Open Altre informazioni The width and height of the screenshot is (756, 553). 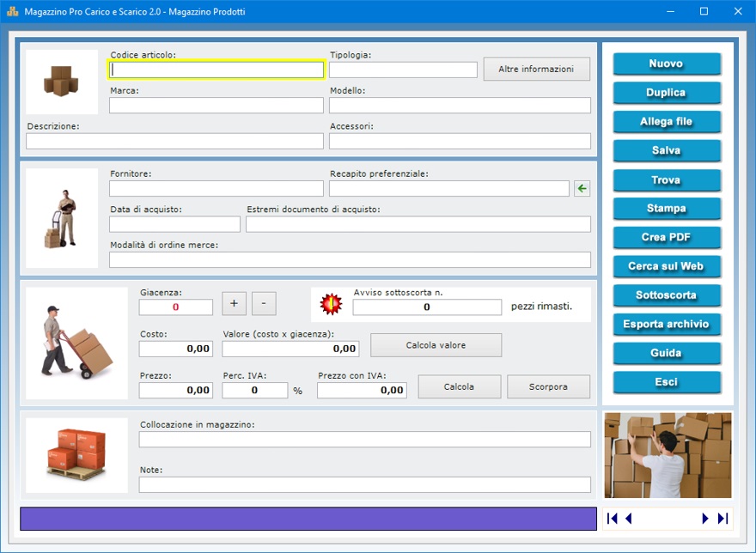click(x=537, y=69)
